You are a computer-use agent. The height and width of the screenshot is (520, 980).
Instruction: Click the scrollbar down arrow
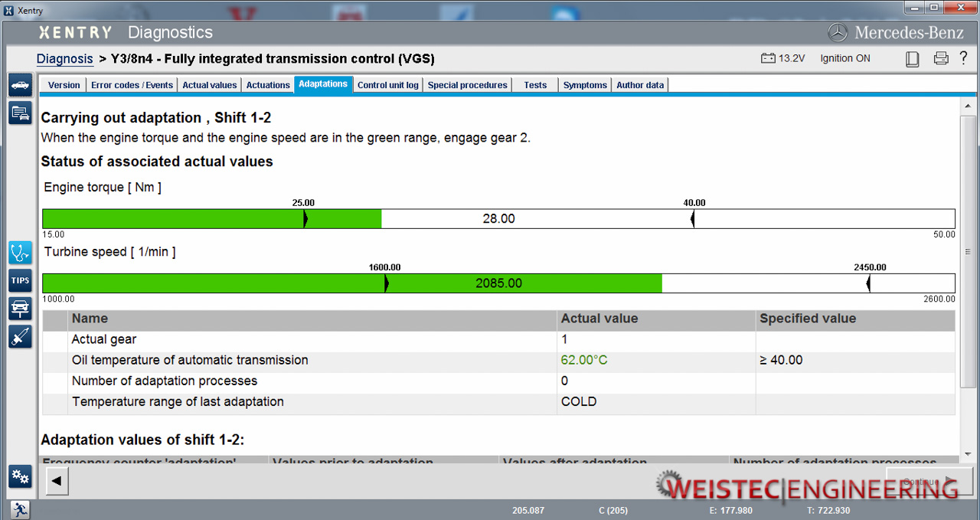(968, 455)
